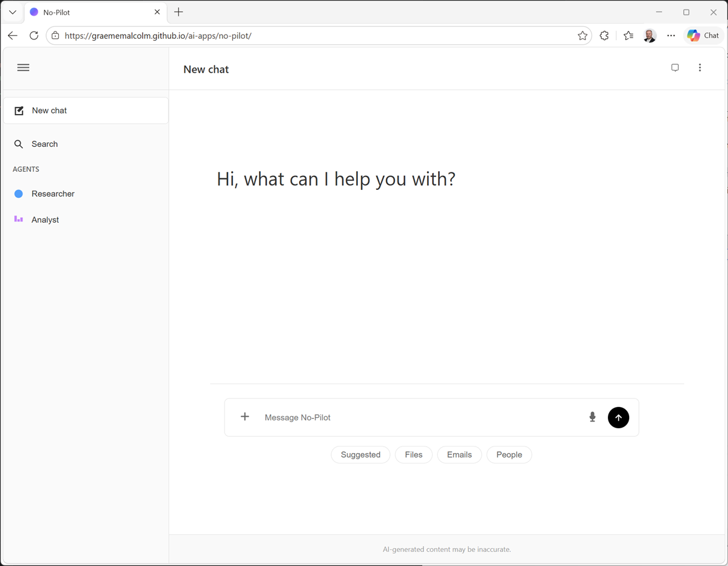Click the magnifier icon beside Search
The height and width of the screenshot is (566, 728).
(x=19, y=144)
